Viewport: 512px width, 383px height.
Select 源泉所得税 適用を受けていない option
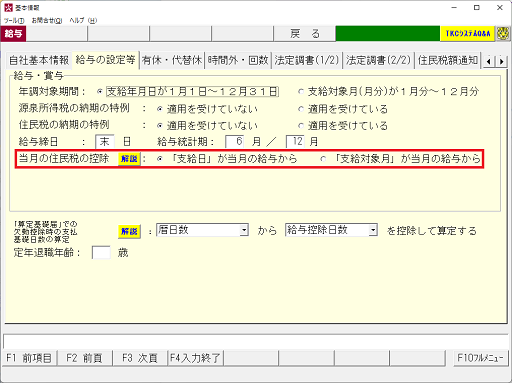point(160,109)
